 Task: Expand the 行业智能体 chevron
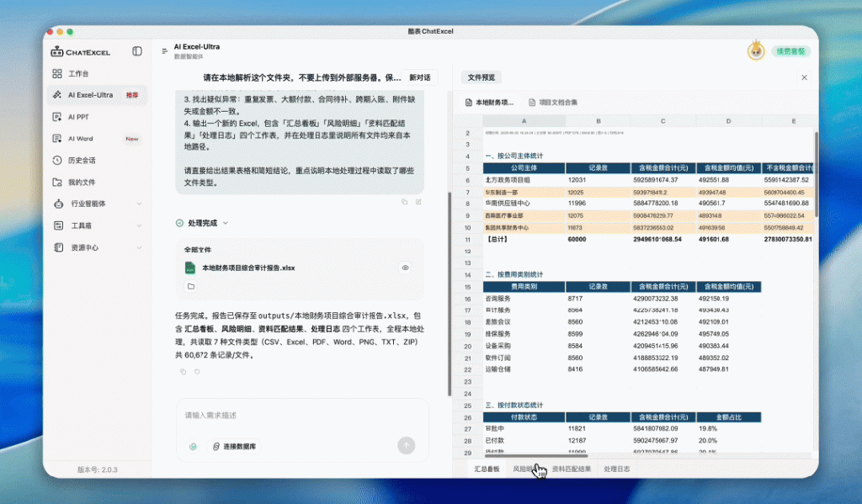point(139,204)
